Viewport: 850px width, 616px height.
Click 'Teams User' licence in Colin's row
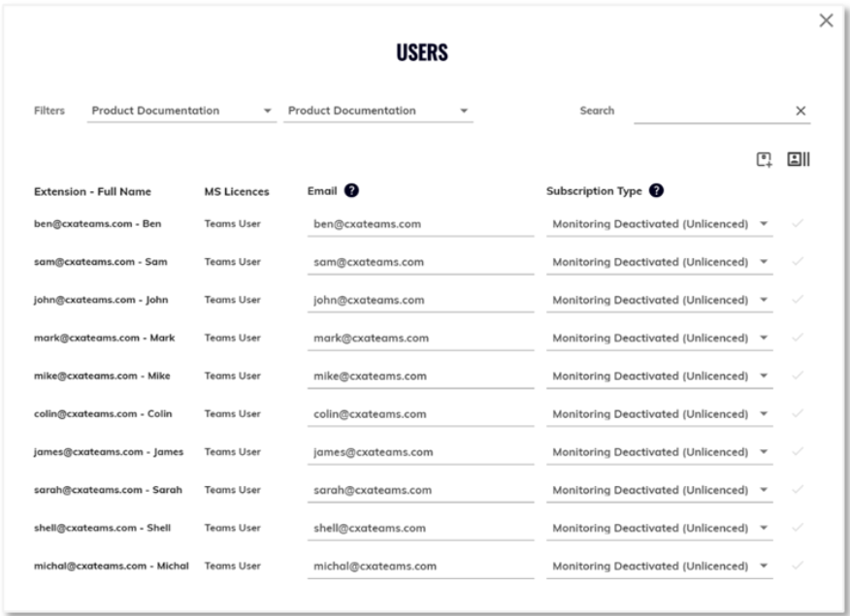pos(233,414)
